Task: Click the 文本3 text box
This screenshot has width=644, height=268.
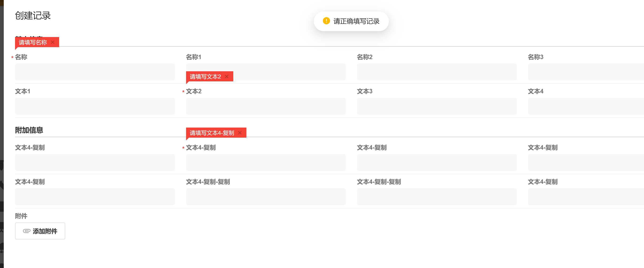Action: 437,106
